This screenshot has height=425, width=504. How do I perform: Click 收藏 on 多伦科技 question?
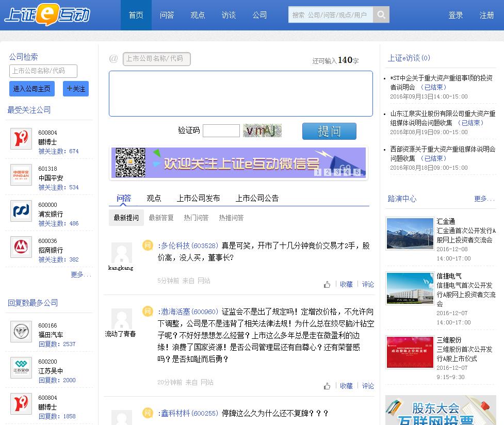coord(346,285)
